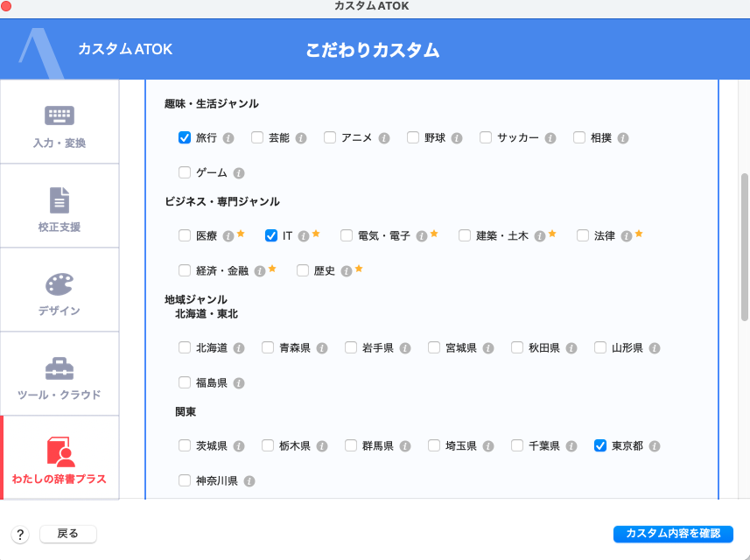
Task: Click the info icon beside 法律
Action: point(626,236)
